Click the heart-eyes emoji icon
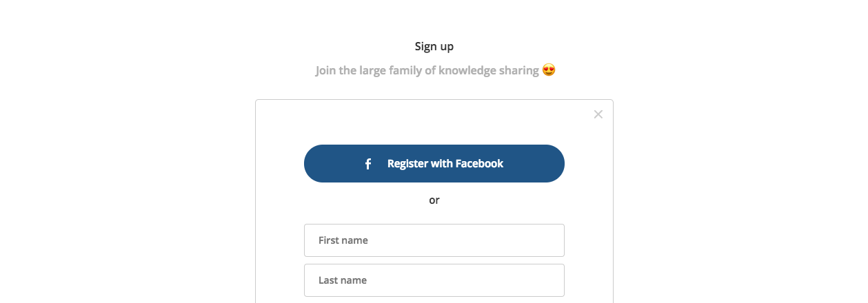 [549, 70]
